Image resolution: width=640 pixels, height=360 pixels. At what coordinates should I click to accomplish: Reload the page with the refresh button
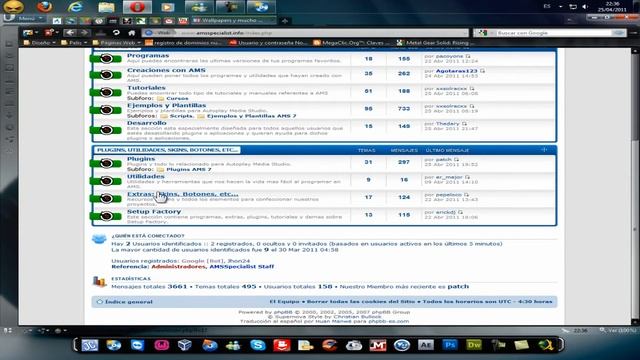[116, 33]
